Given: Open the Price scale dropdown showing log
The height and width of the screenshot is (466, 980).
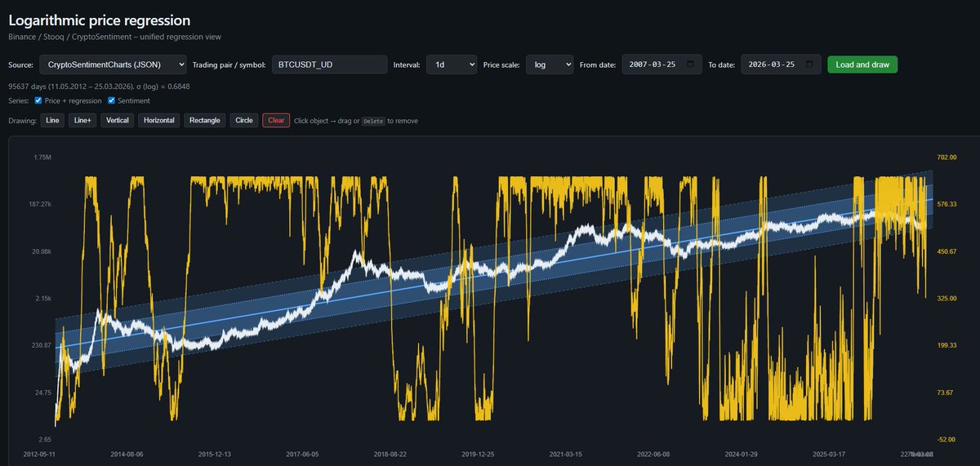Looking at the screenshot, I should 550,64.
